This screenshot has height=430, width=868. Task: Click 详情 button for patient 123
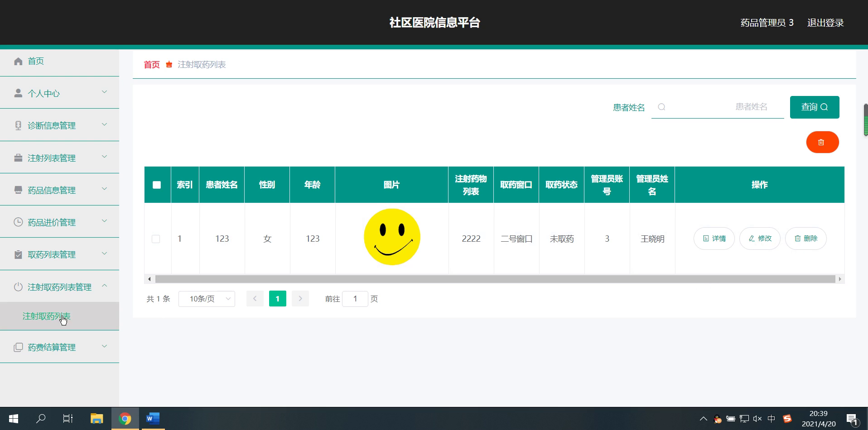tap(714, 239)
